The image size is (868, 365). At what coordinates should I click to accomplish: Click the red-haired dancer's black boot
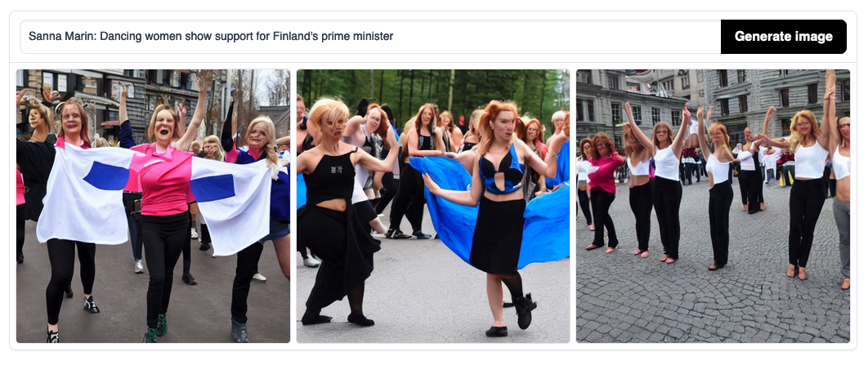point(524,311)
